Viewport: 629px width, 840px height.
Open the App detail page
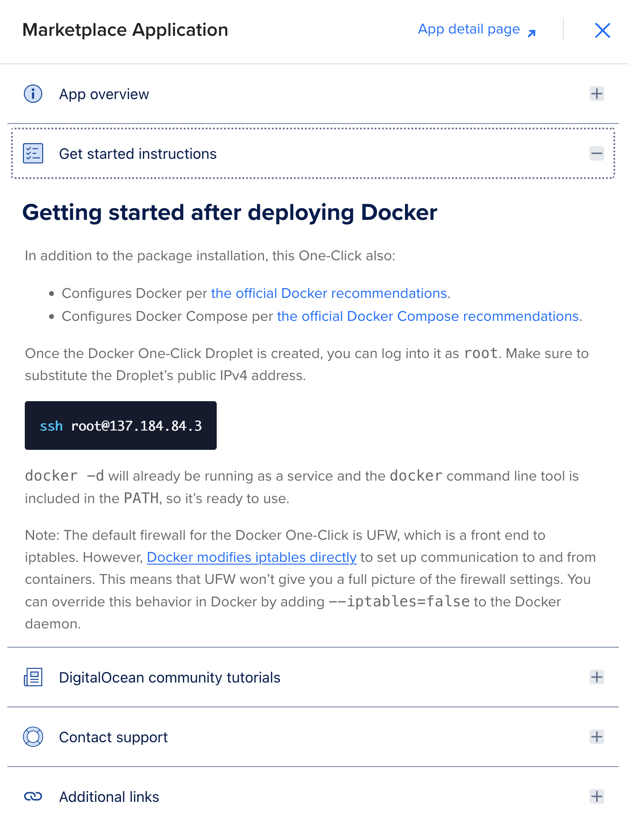click(469, 29)
